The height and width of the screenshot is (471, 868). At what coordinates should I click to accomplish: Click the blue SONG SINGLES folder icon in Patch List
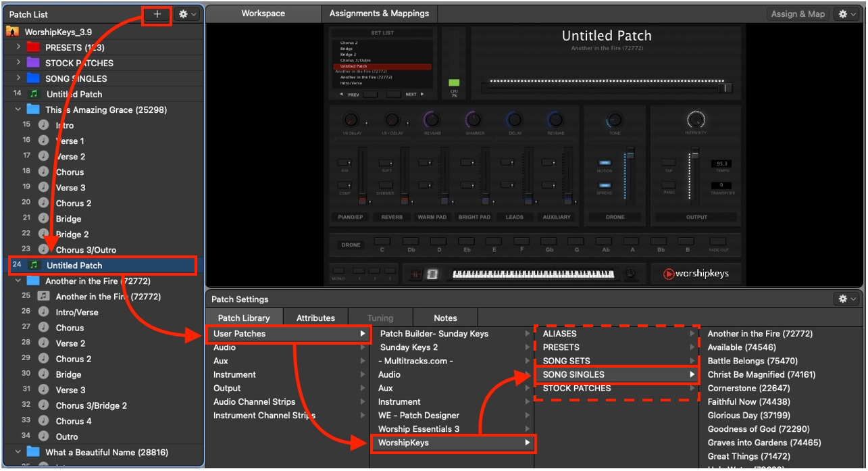click(x=33, y=78)
